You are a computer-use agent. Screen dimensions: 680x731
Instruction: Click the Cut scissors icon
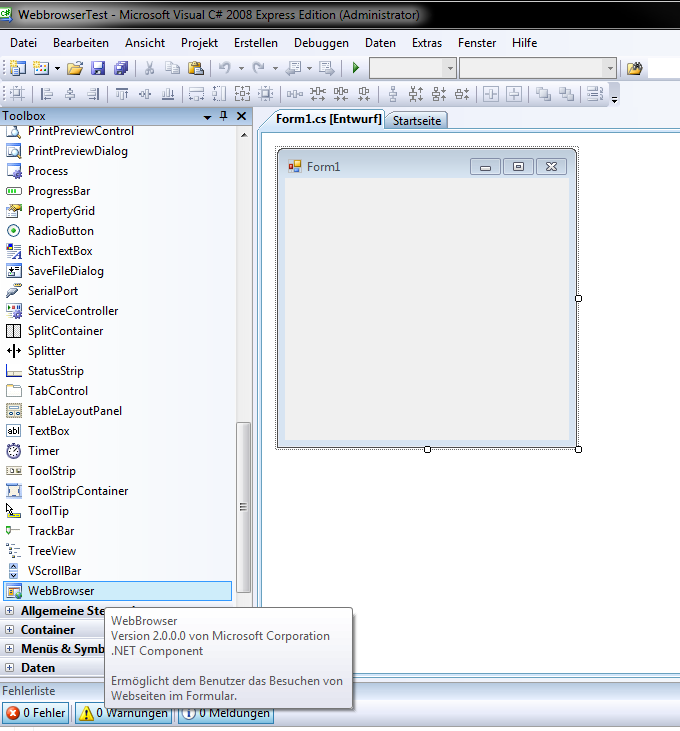[149, 69]
